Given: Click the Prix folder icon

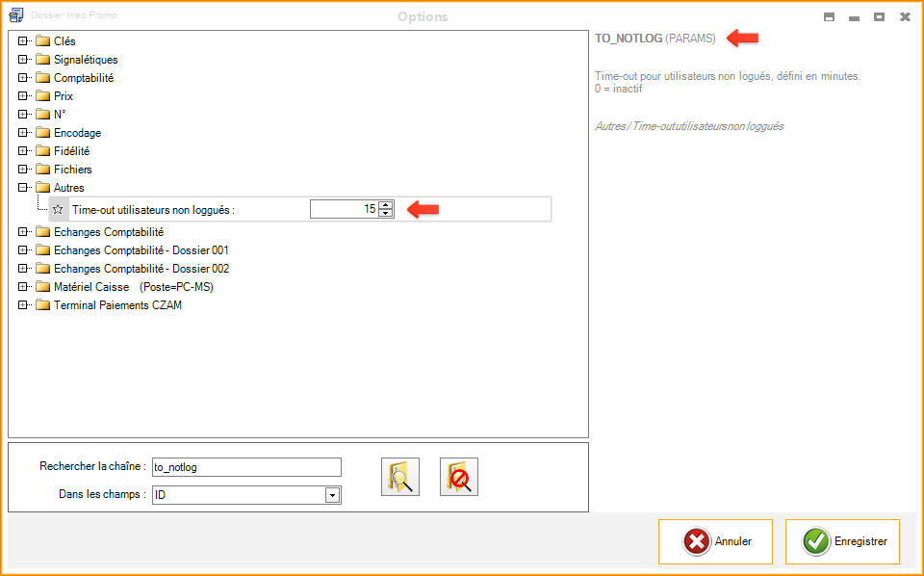Looking at the screenshot, I should point(42,96).
